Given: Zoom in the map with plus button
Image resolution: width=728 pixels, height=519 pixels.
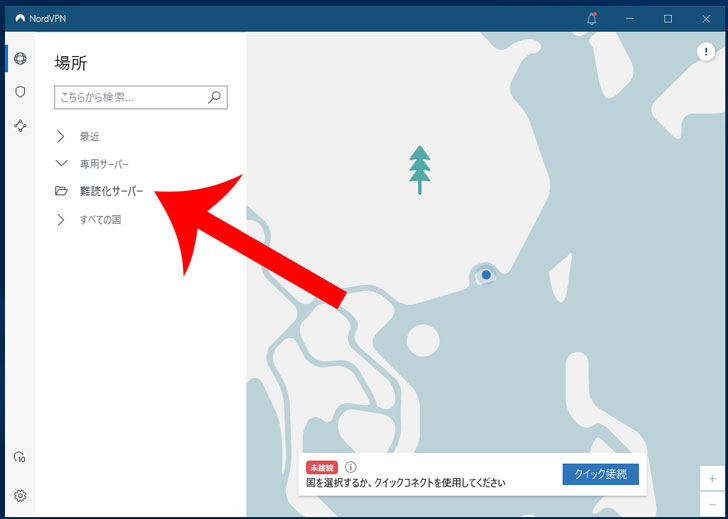Looking at the screenshot, I should click(x=711, y=479).
